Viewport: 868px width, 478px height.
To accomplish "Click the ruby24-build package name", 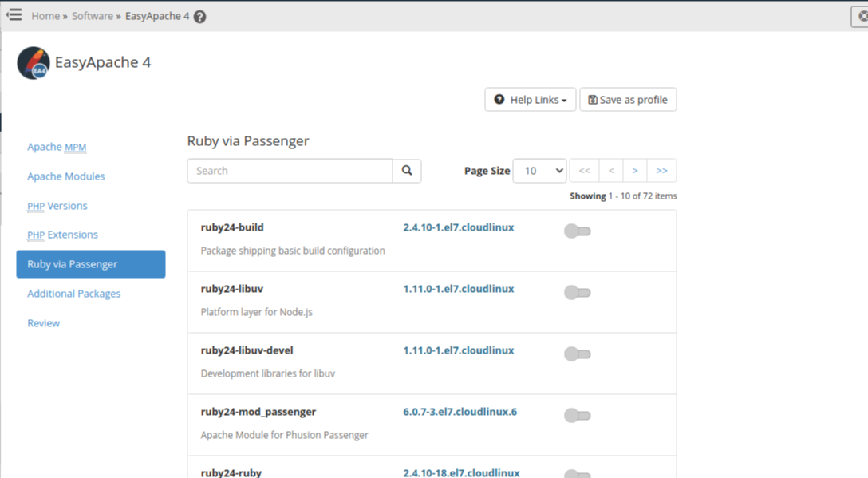I will (x=232, y=227).
